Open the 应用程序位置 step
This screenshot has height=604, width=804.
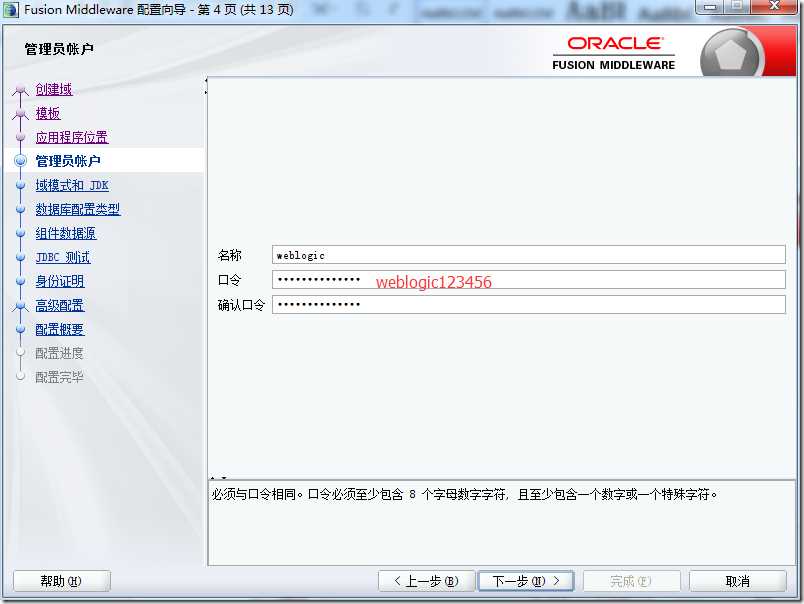click(x=72, y=137)
